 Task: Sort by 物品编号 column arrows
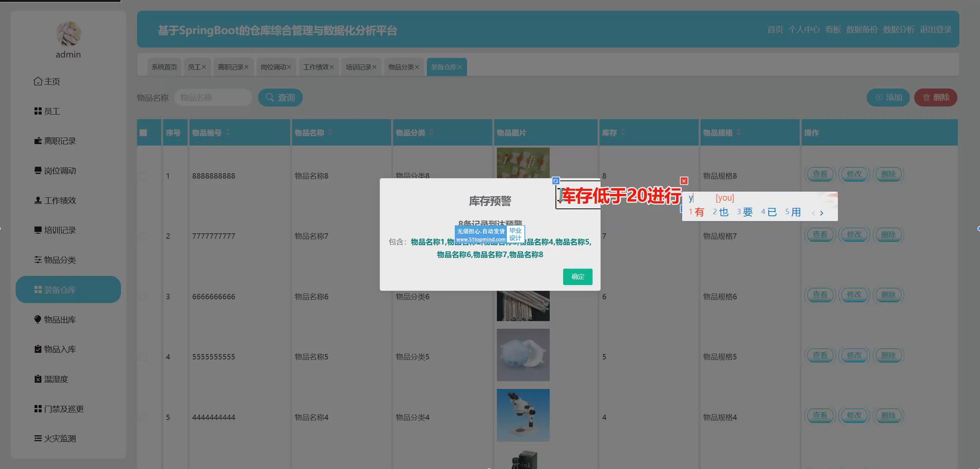point(228,132)
